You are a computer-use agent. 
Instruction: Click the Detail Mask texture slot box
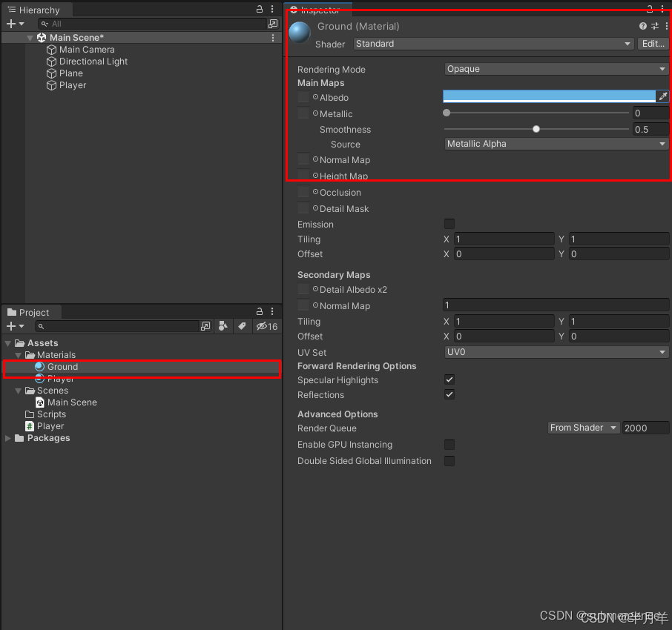[303, 208]
